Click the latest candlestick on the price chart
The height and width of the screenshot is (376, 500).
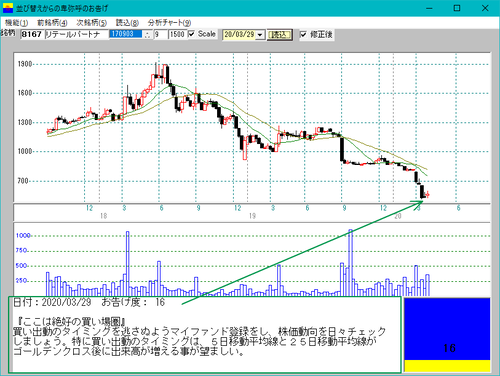[x=427, y=194]
